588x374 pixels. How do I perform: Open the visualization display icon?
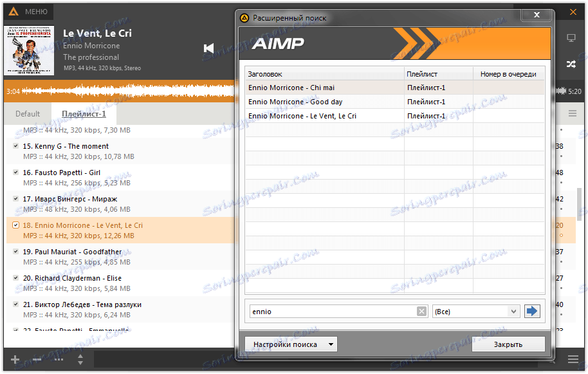[571, 37]
